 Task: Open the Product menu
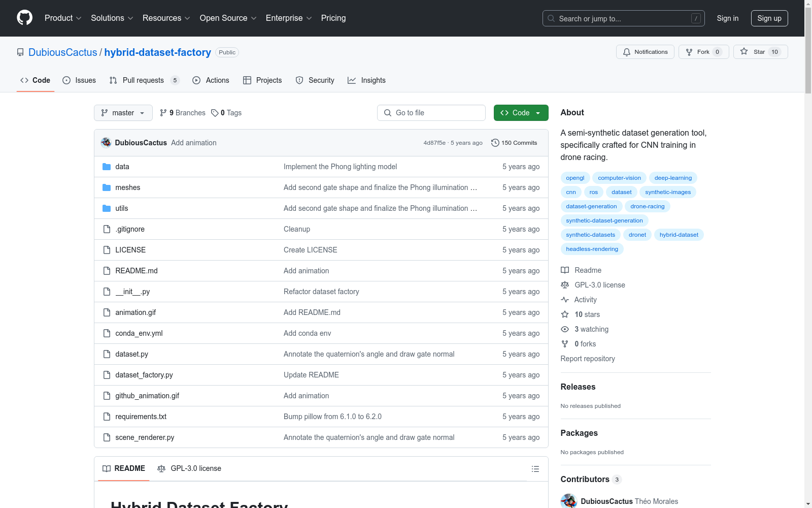(63, 18)
